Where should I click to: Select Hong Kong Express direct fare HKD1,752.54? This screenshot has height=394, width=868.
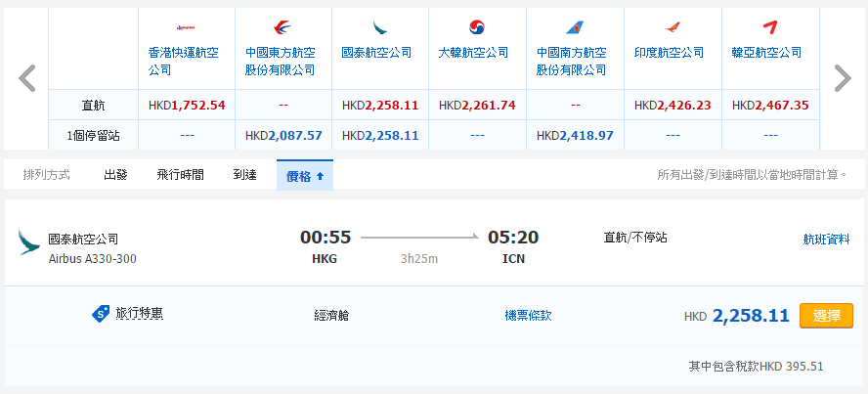pyautogui.click(x=187, y=105)
